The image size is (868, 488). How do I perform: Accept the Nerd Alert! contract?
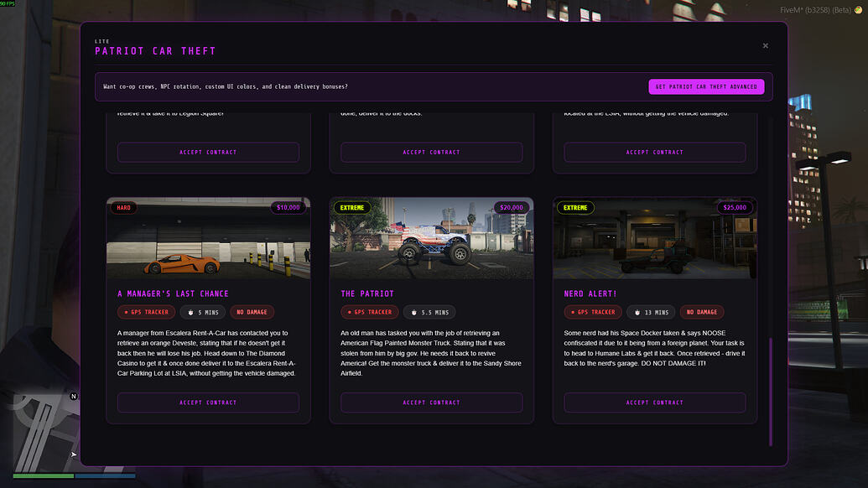(x=655, y=402)
